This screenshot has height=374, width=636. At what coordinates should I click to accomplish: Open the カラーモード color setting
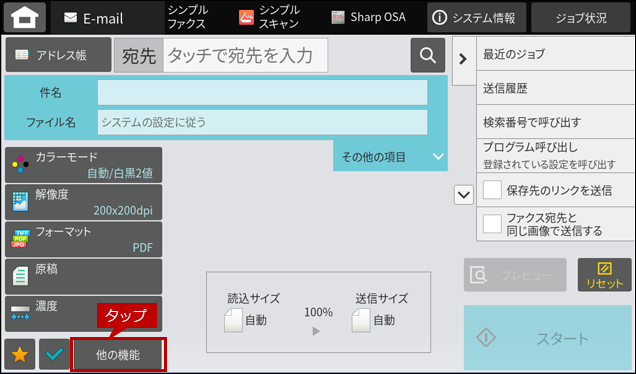(84, 165)
